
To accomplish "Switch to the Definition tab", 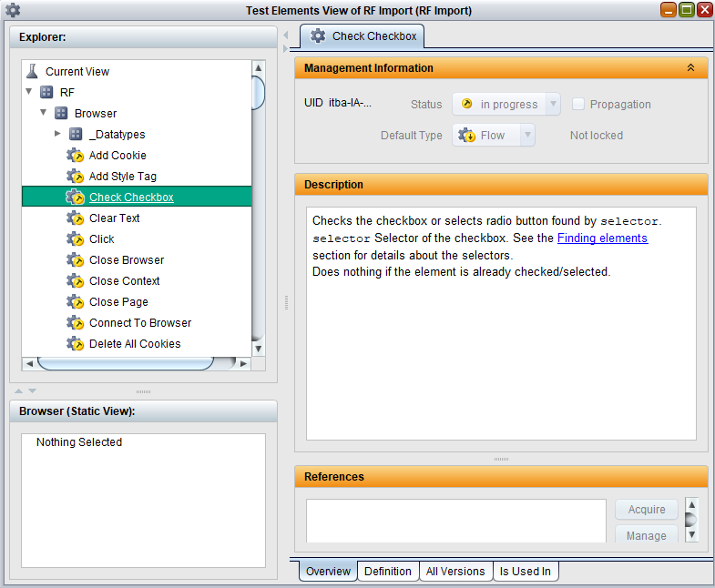I will (x=388, y=571).
